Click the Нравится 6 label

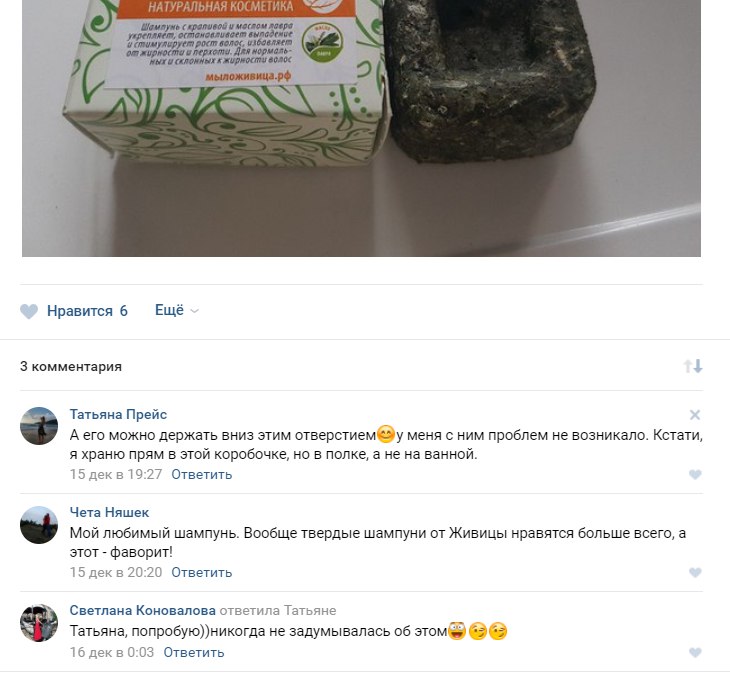pos(87,311)
